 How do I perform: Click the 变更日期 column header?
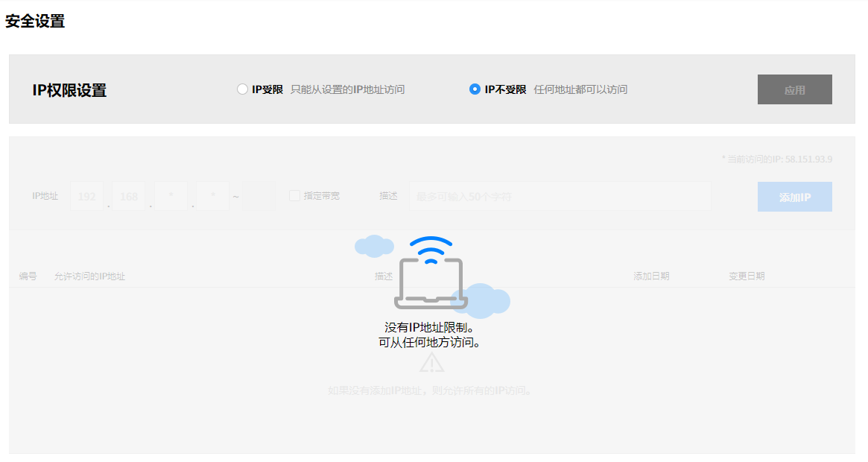[x=747, y=276]
